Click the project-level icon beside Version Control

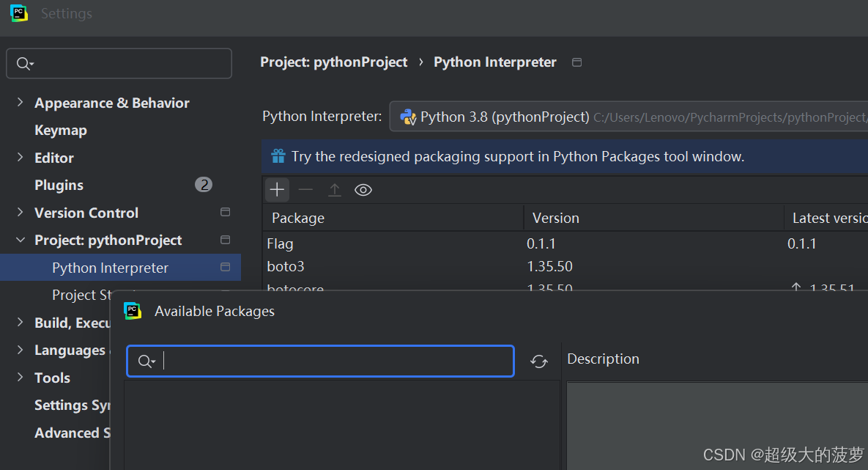tap(226, 213)
